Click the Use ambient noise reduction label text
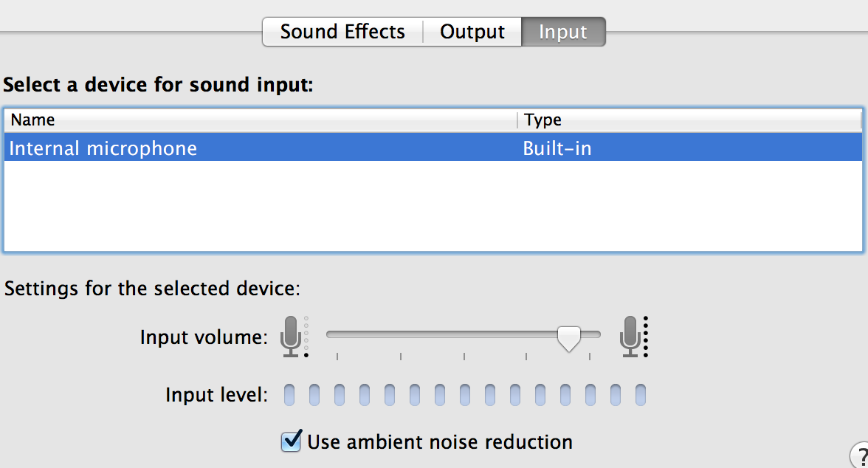868x468 pixels. tap(440, 442)
